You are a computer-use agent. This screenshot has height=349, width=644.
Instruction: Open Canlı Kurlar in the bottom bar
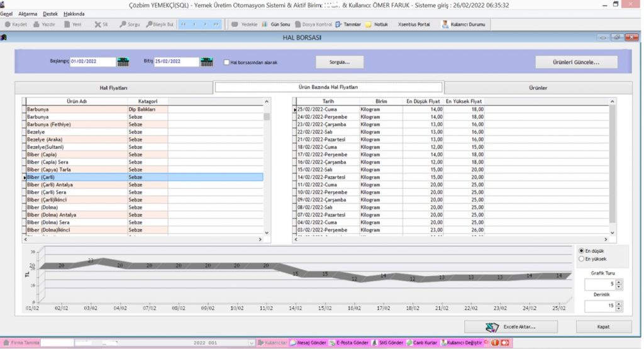(422, 343)
